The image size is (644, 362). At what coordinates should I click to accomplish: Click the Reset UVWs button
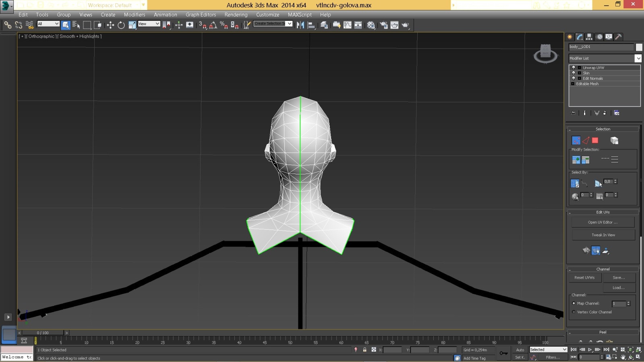pos(584,278)
